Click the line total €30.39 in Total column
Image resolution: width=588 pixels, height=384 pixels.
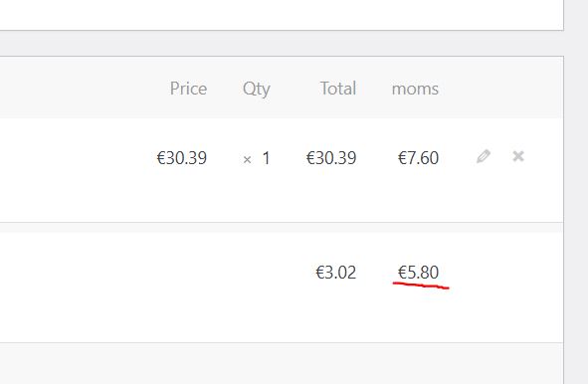tap(331, 158)
